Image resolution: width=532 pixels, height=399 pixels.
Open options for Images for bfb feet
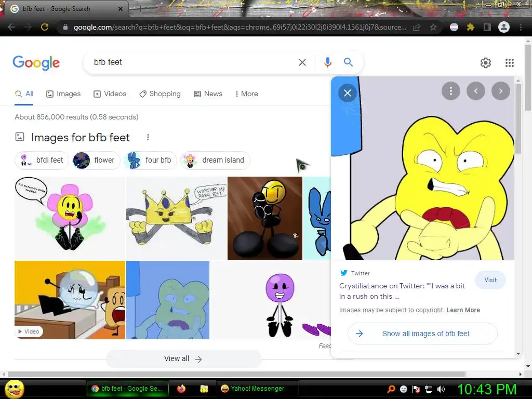(x=148, y=137)
